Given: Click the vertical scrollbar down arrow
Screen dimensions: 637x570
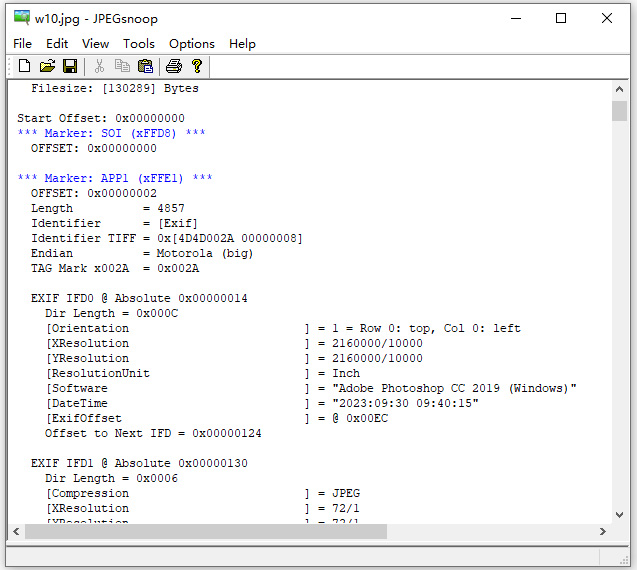Looking at the screenshot, I should 619,515.
